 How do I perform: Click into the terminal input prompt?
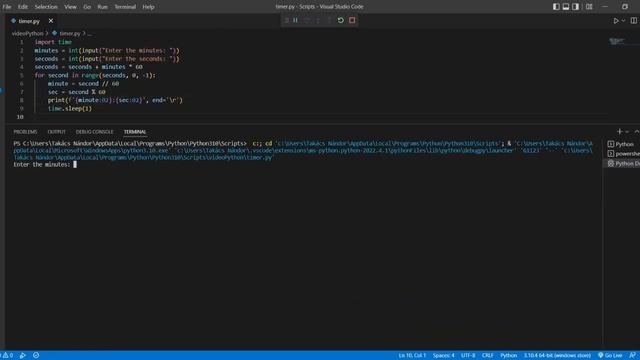point(75,164)
